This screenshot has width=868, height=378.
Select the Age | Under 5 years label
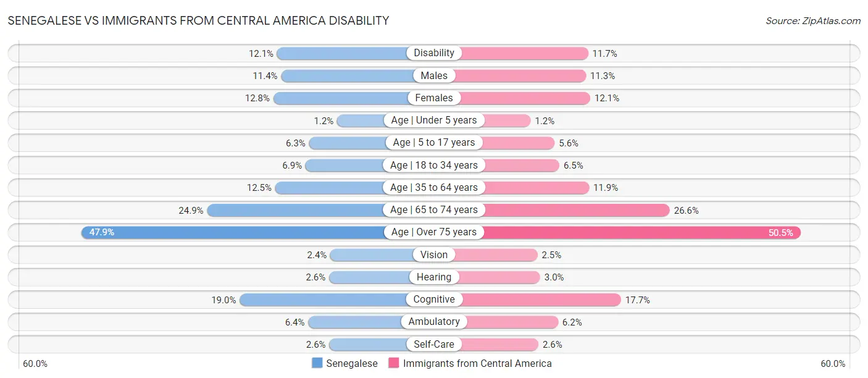(x=434, y=120)
